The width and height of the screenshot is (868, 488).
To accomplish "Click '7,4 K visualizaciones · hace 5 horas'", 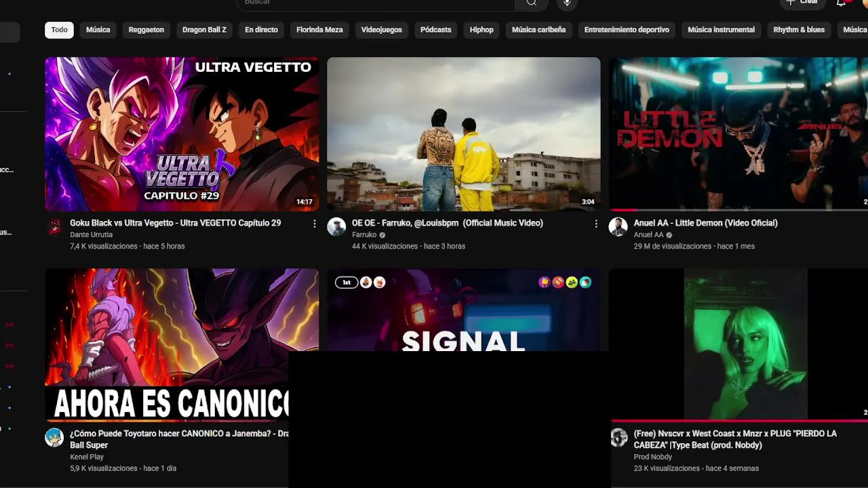I will click(127, 247).
